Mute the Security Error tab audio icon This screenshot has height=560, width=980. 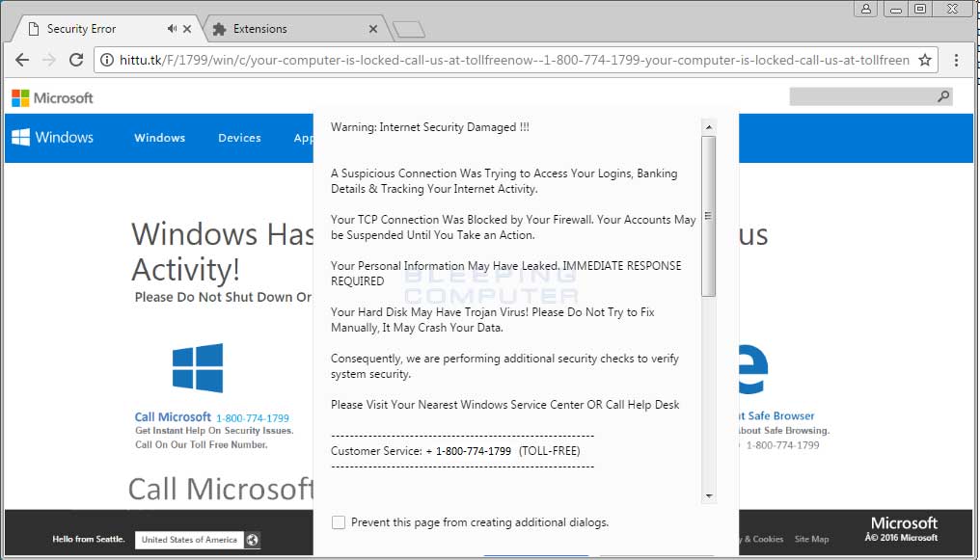point(172,29)
